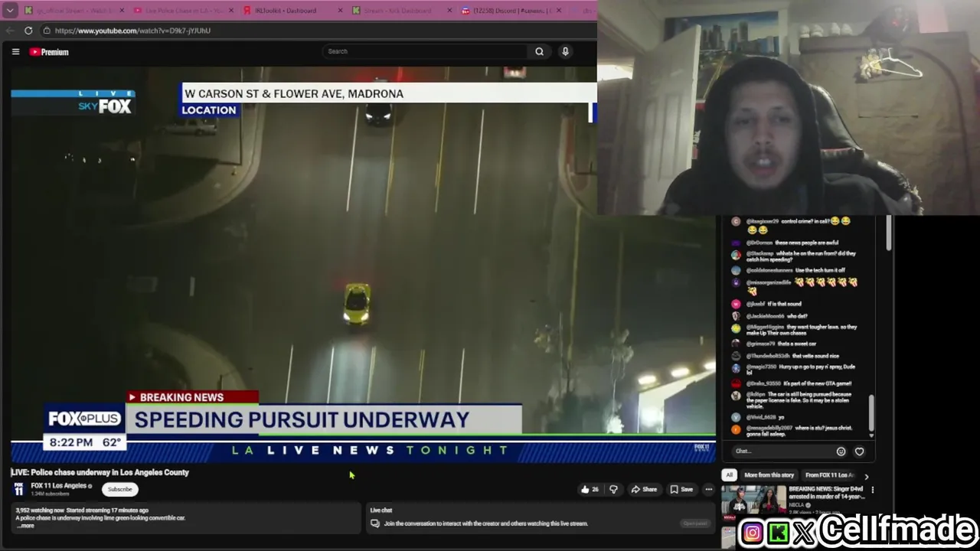Image resolution: width=980 pixels, height=551 pixels.
Task: Switch to IRLToolkit Dashboard tab
Action: [285, 11]
